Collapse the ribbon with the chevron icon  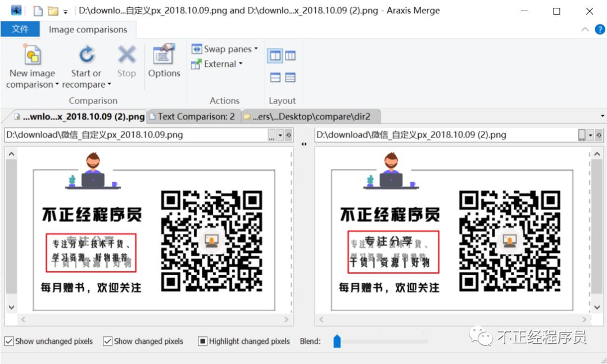point(585,29)
